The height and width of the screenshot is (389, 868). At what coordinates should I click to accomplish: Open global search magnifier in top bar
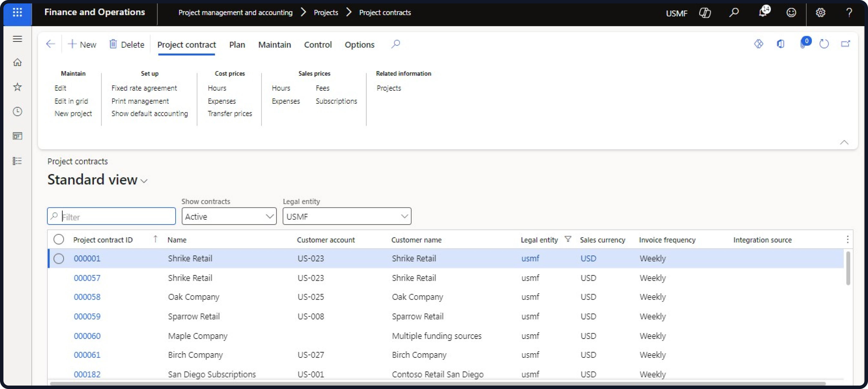tap(734, 13)
